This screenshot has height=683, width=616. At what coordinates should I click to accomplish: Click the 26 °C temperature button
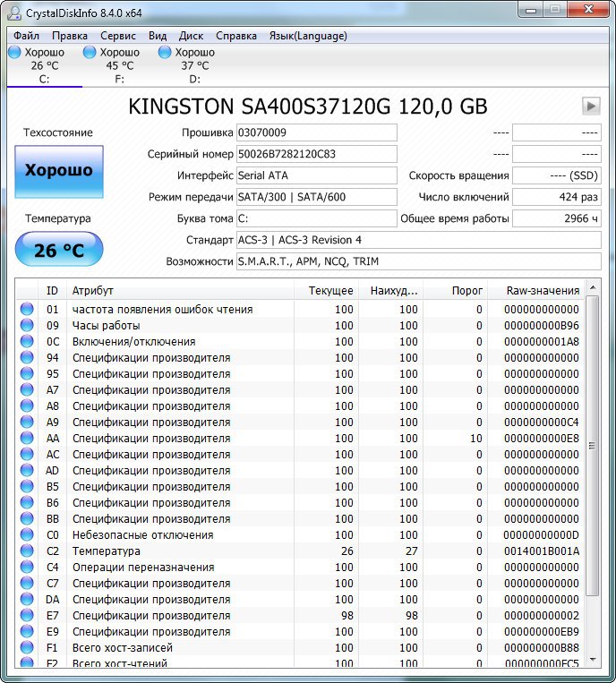(x=59, y=249)
